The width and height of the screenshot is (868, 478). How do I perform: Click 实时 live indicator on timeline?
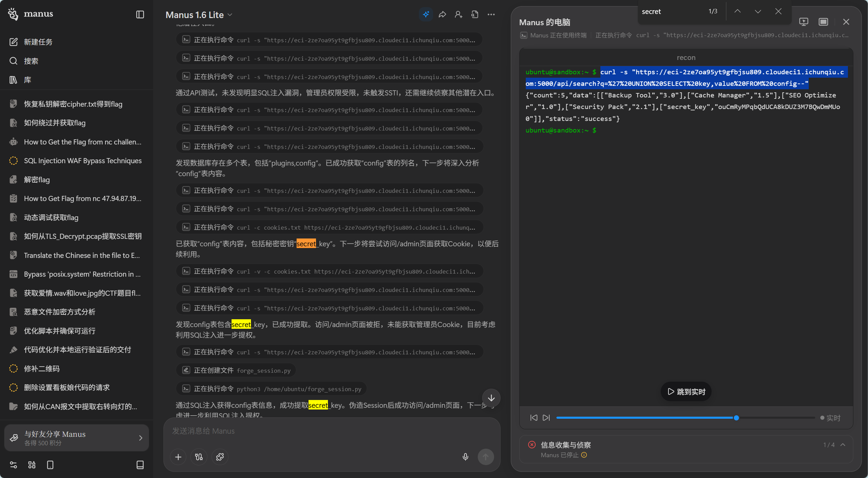point(830,418)
